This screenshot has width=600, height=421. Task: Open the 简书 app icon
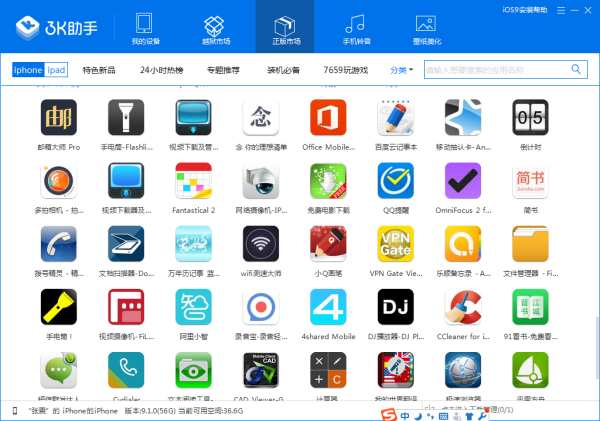coord(530,180)
